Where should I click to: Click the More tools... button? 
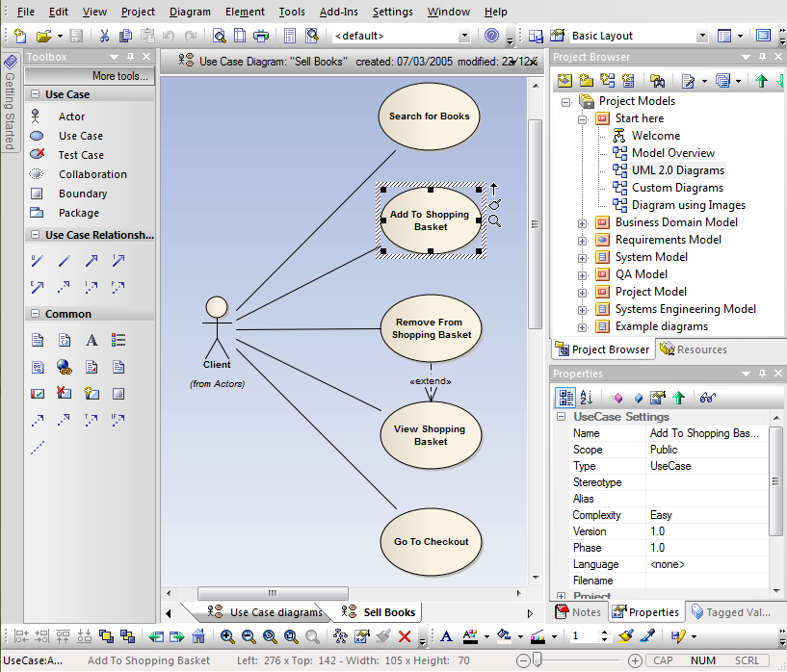pos(90,76)
